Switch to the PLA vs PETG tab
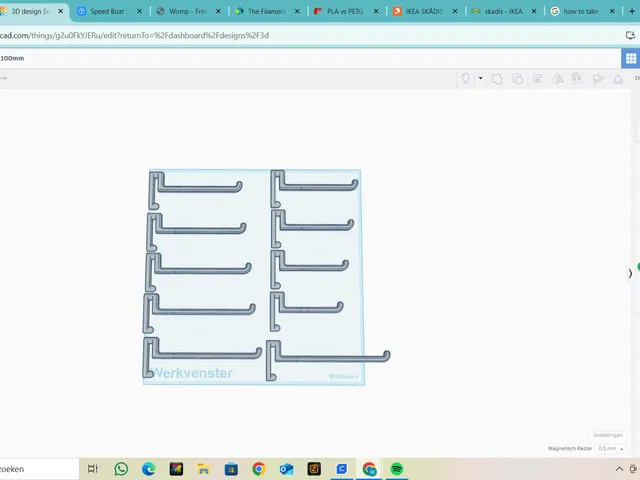This screenshot has height=480, width=640. [x=345, y=11]
